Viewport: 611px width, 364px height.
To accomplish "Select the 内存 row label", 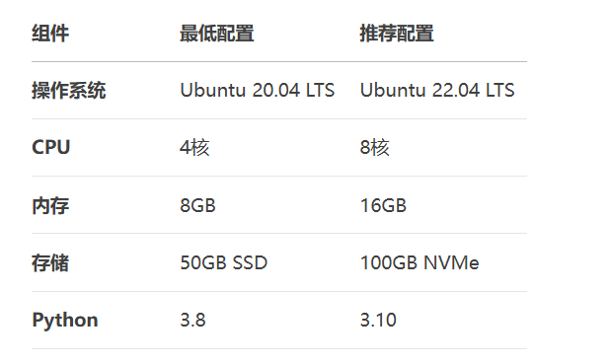I will (x=50, y=205).
